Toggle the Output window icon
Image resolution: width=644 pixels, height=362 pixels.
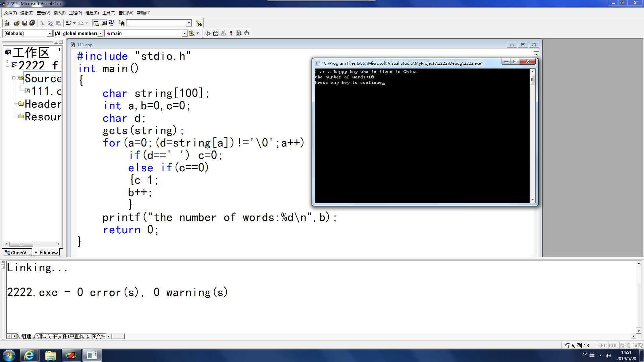[104, 23]
